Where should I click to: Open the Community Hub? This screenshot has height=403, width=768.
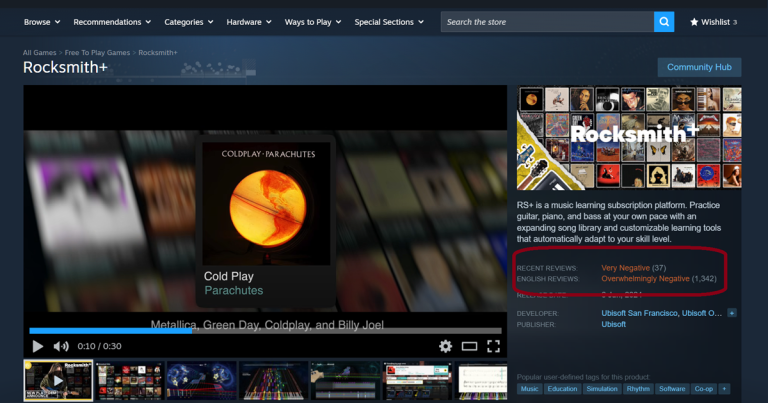699,67
